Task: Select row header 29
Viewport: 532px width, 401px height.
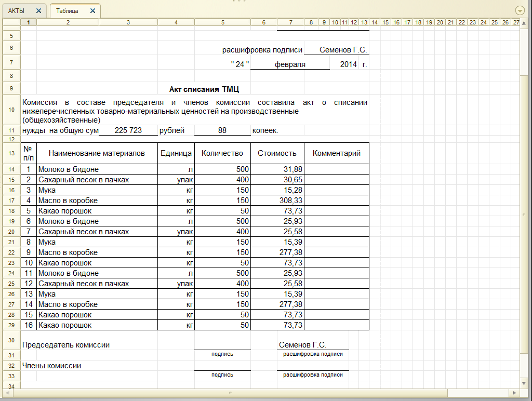Action: (11, 325)
